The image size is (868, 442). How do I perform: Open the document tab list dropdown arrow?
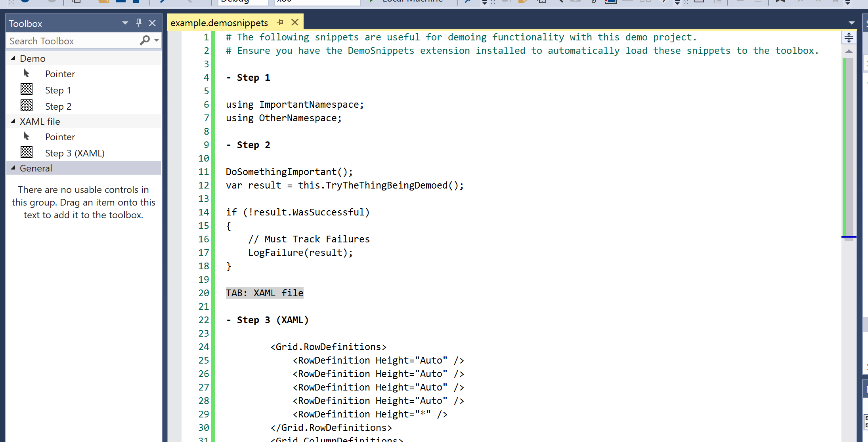851,23
